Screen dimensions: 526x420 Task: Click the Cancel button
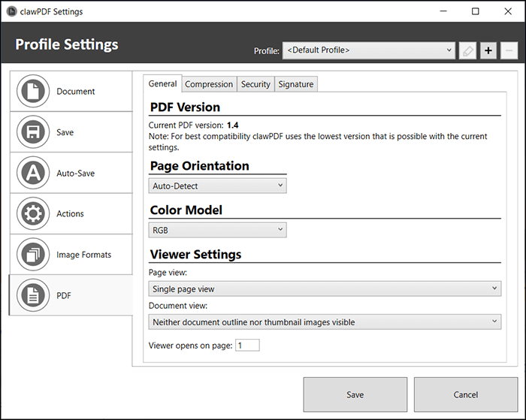(465, 394)
